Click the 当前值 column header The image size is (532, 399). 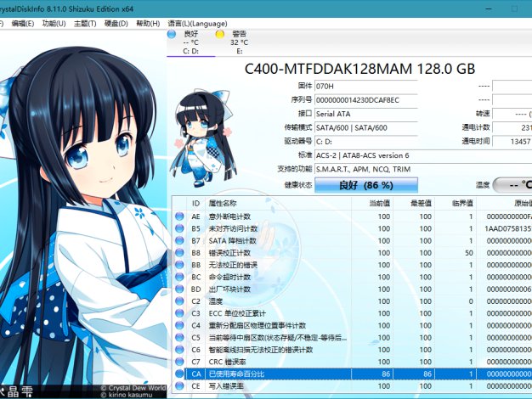click(372, 203)
